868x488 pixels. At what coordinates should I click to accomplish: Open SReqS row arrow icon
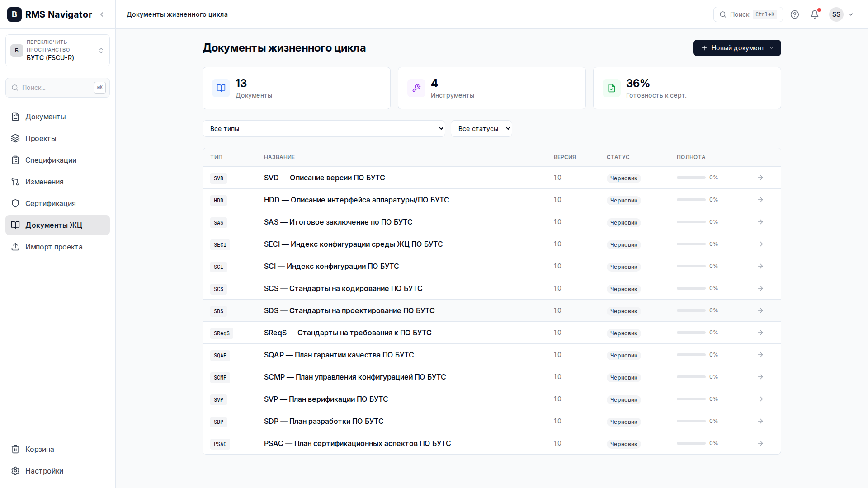760,333
